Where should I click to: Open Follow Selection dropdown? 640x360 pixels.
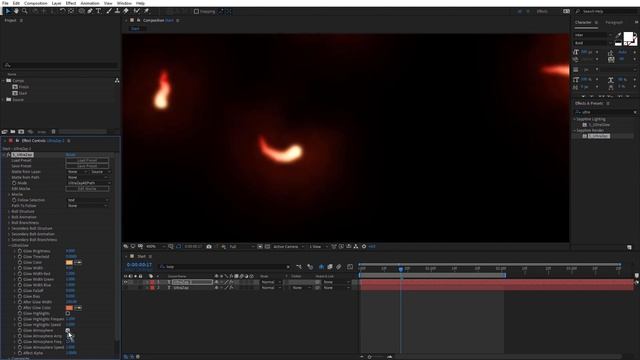(x=88, y=200)
